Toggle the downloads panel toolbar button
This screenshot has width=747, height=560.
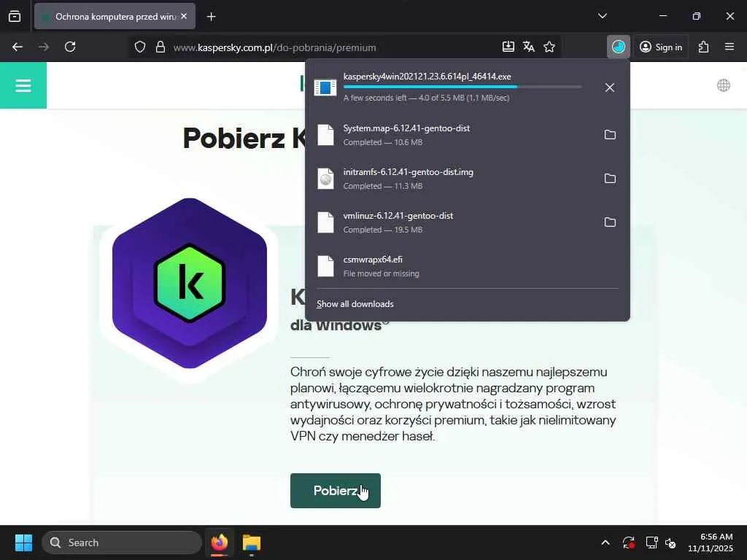pos(619,47)
